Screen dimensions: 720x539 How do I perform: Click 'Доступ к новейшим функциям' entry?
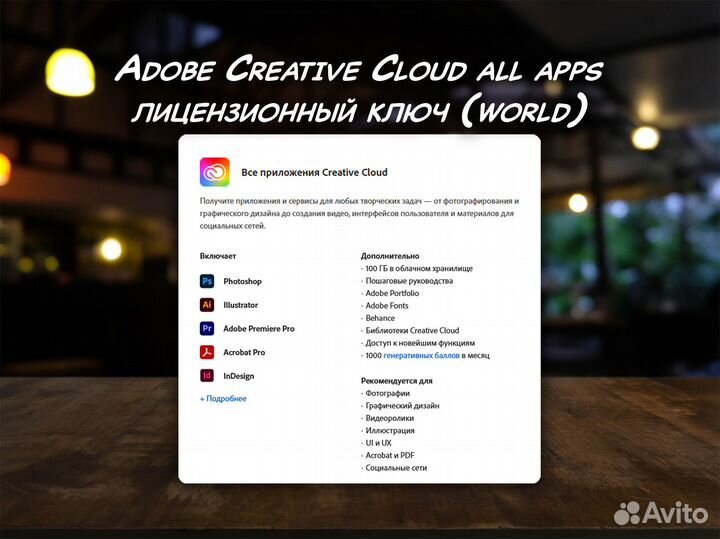(418, 343)
